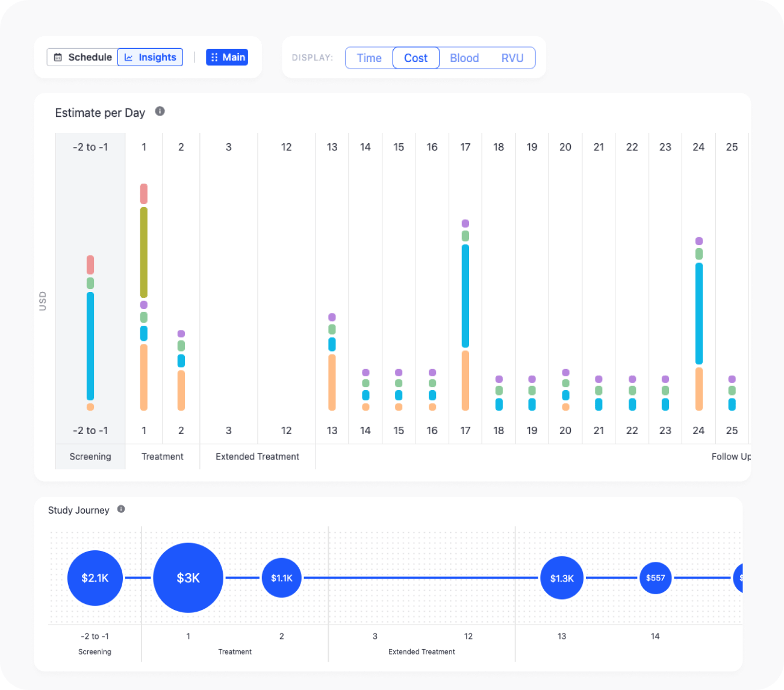
Task: Select the Cost display option
Action: [x=416, y=58]
